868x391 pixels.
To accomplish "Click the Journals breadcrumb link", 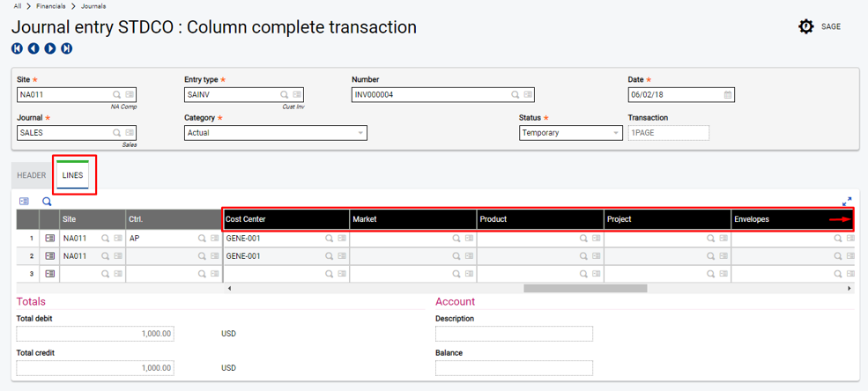I will pos(94,6).
